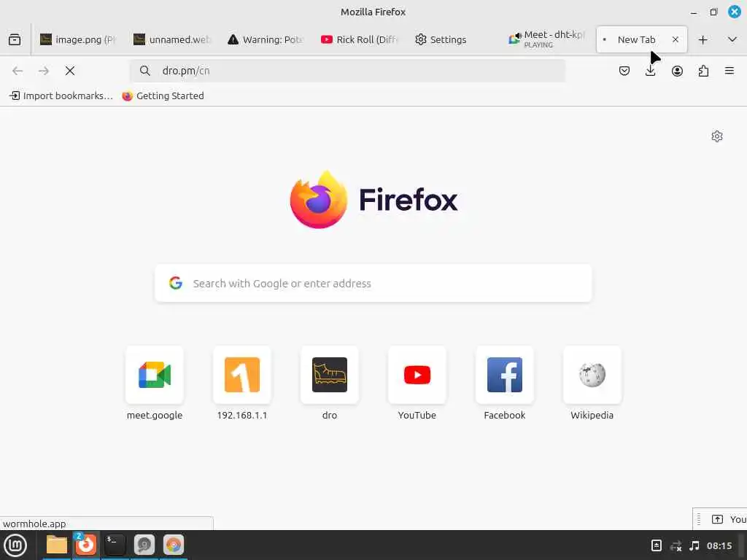The width and height of the screenshot is (747, 560).
Task: Open the new tab personalize gear
Action: tap(717, 136)
